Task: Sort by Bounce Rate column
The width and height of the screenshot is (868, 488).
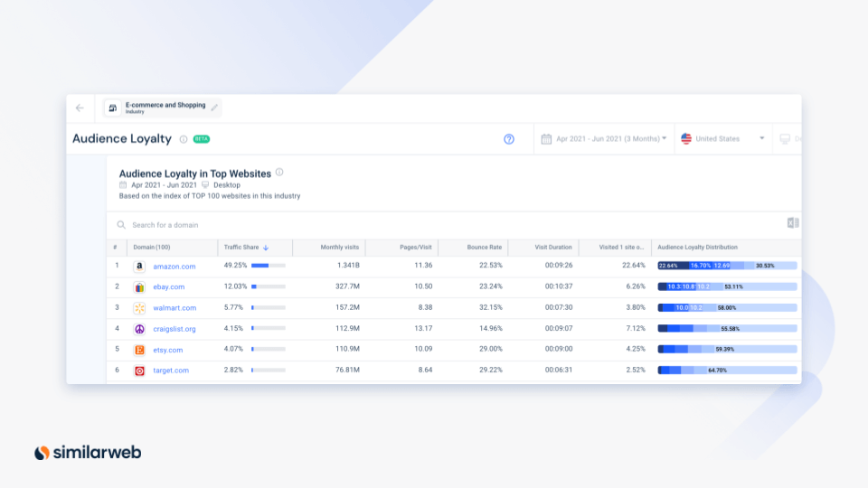Action: 485,248
